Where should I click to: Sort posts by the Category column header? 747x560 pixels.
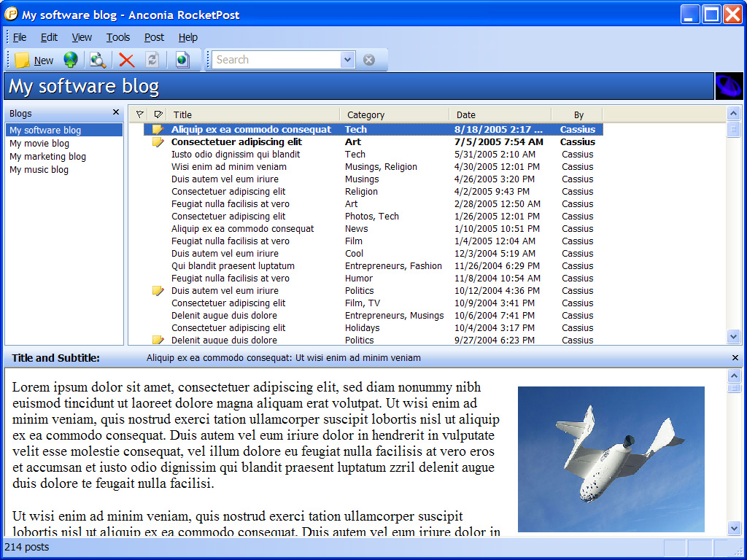[395, 114]
